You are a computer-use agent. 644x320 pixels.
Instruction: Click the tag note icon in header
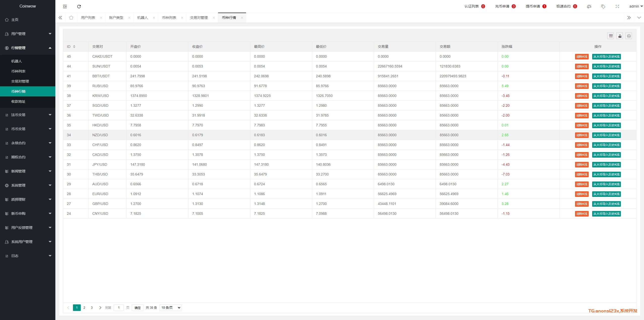click(x=603, y=7)
